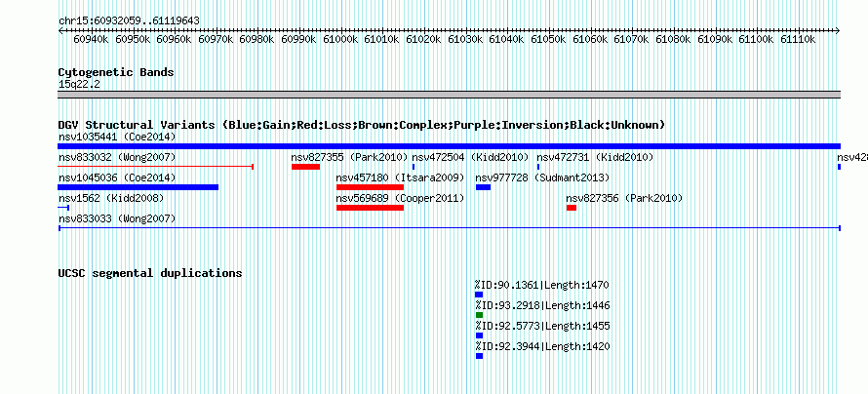Click the nsv457180 (Itsara2009) label
Screen dimensions: 868x394
pyautogui.click(x=400, y=178)
